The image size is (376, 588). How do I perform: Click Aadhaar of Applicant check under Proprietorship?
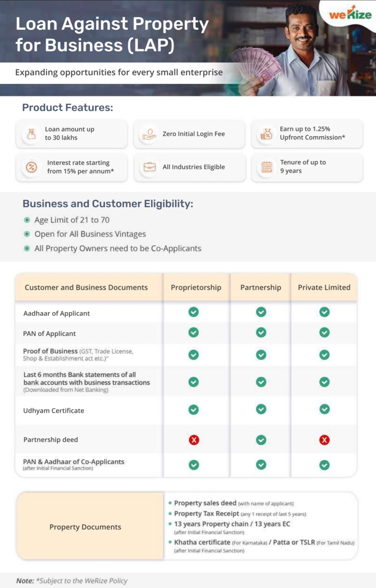(x=194, y=312)
